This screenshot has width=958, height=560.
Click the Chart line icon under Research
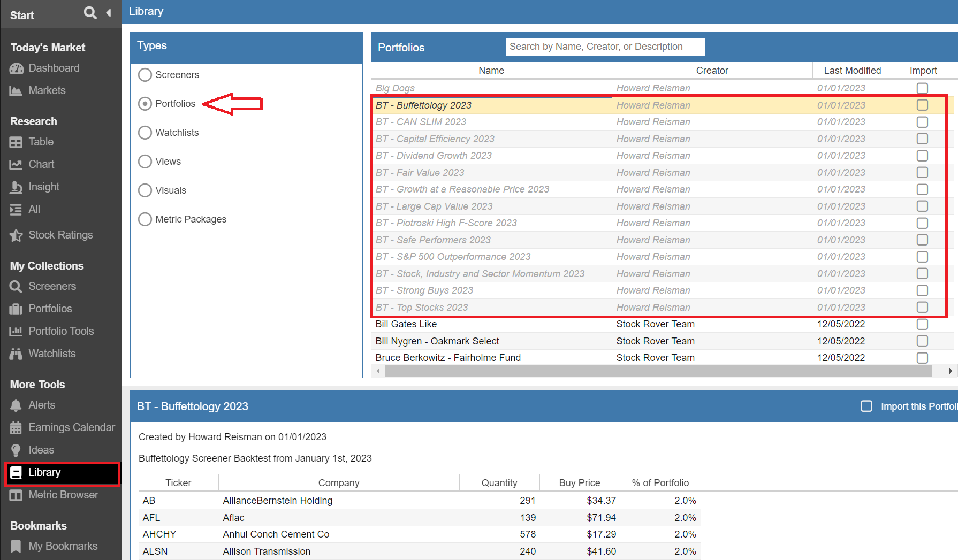pos(16,165)
